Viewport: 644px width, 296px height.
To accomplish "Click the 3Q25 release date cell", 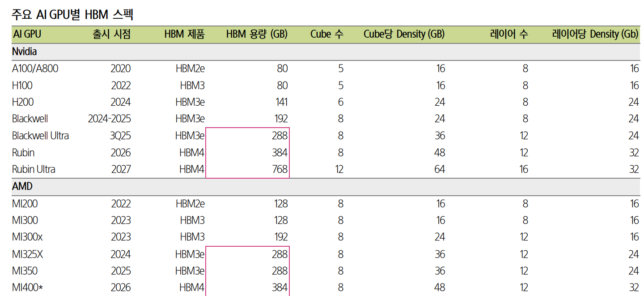I will 120,136.
